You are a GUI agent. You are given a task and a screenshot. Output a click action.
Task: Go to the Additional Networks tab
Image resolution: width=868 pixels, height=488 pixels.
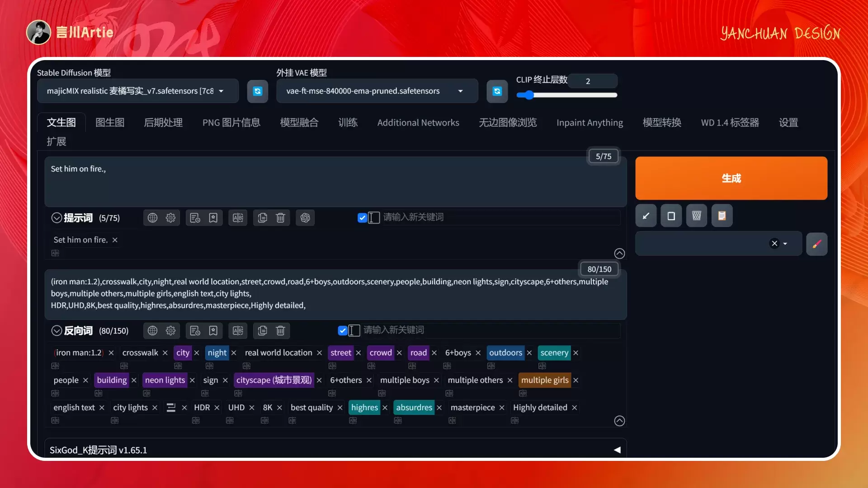click(x=418, y=122)
